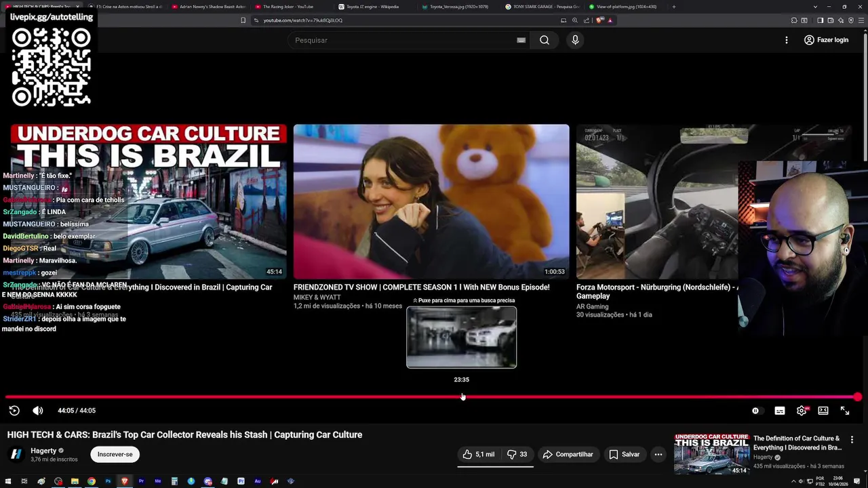Open the MIKEY & WYATT channel name

[x=317, y=298]
